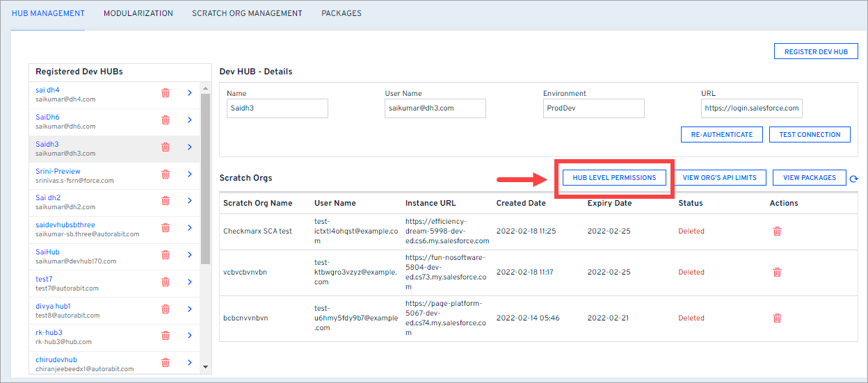Open Hub Level Permissions
Viewport: 868px width, 383px height.
click(x=614, y=178)
